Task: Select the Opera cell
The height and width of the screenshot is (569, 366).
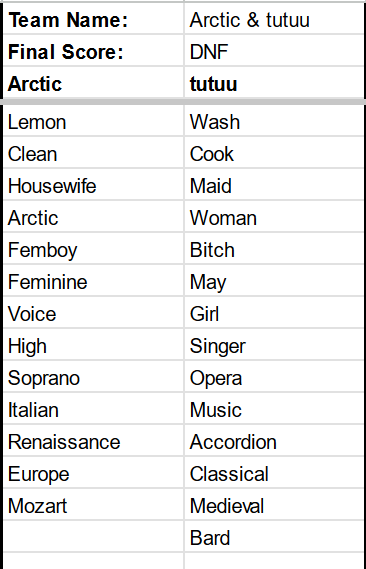Action: [x=274, y=377]
